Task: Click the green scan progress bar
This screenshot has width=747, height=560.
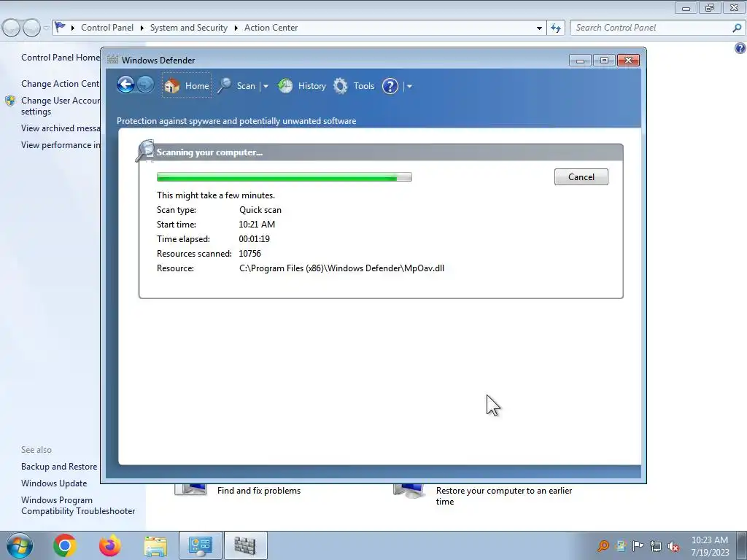Action: (285, 177)
